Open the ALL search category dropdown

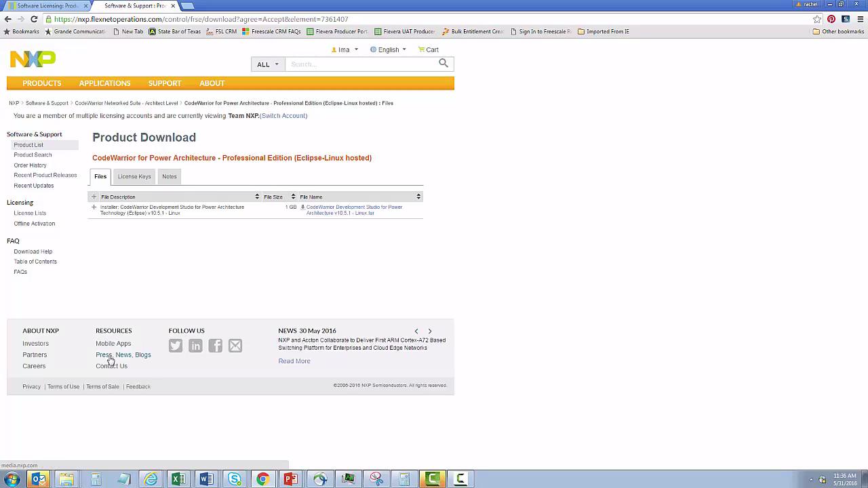tap(268, 64)
